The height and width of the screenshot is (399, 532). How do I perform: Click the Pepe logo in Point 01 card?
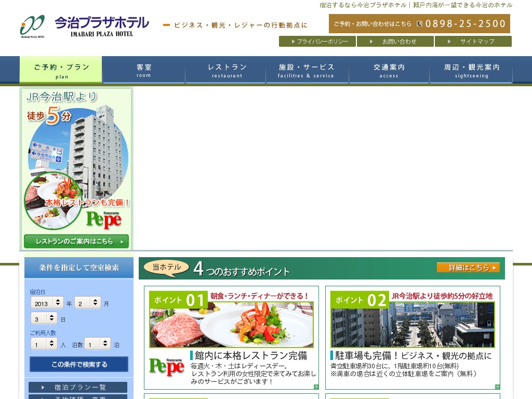[x=167, y=367]
